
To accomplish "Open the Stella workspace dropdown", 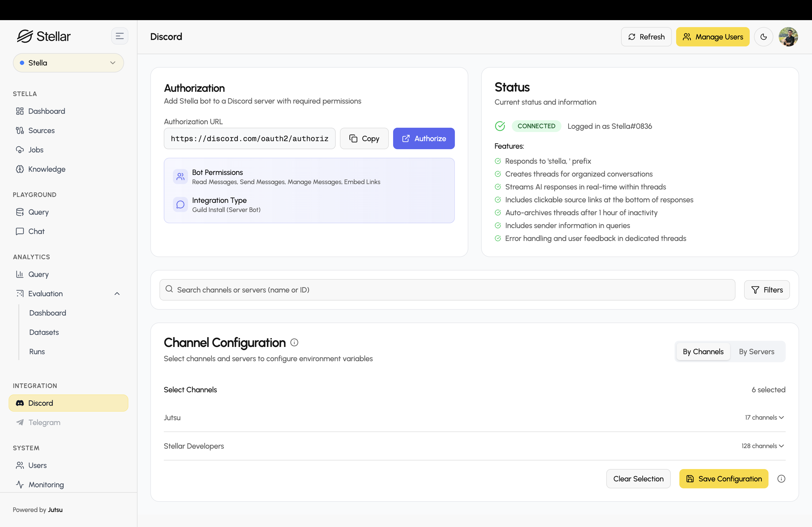I will [68, 63].
